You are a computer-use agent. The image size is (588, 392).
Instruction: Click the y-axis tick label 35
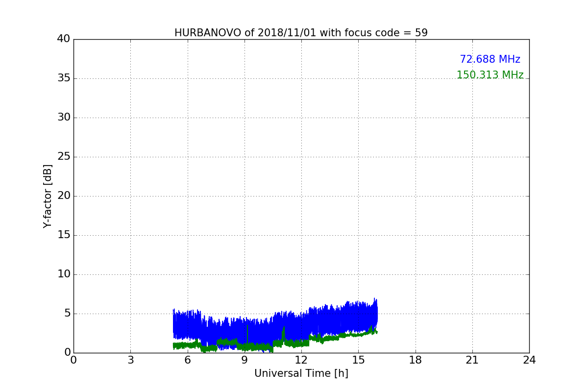coord(64,78)
